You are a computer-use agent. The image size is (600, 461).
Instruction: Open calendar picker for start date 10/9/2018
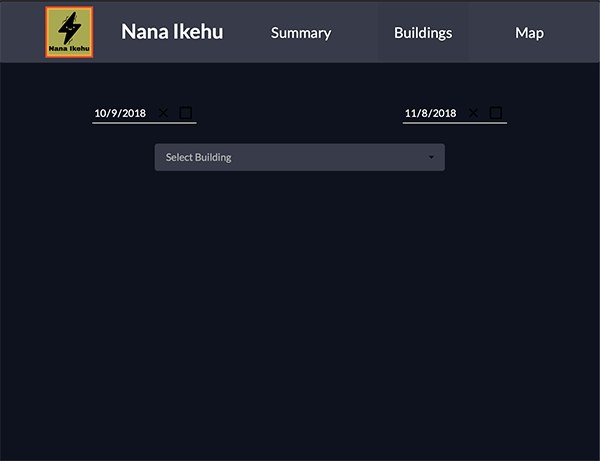point(186,112)
